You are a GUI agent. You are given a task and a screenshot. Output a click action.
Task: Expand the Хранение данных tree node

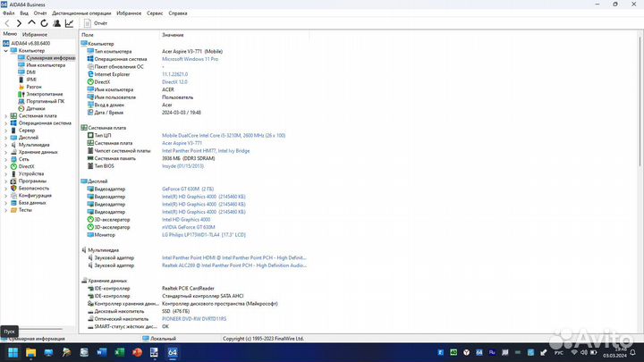click(5, 152)
